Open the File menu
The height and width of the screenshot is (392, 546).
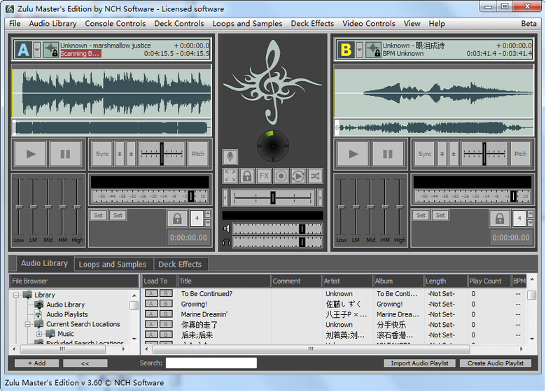pyautogui.click(x=15, y=23)
